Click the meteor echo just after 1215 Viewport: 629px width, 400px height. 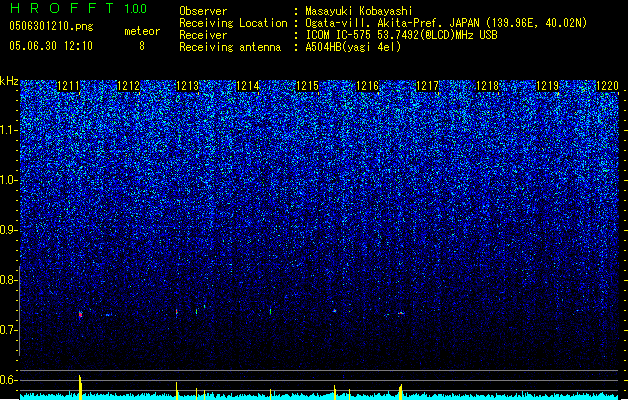[335, 311]
